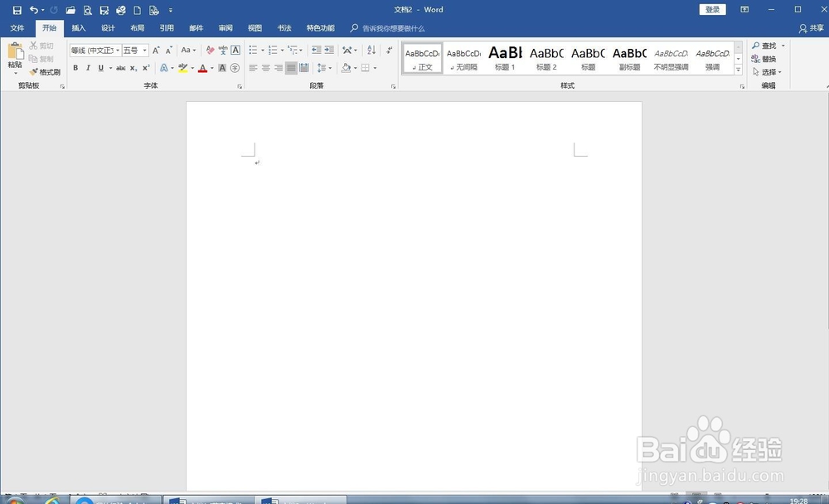829x504 pixels.
Task: Open the References tab
Action: (x=167, y=28)
